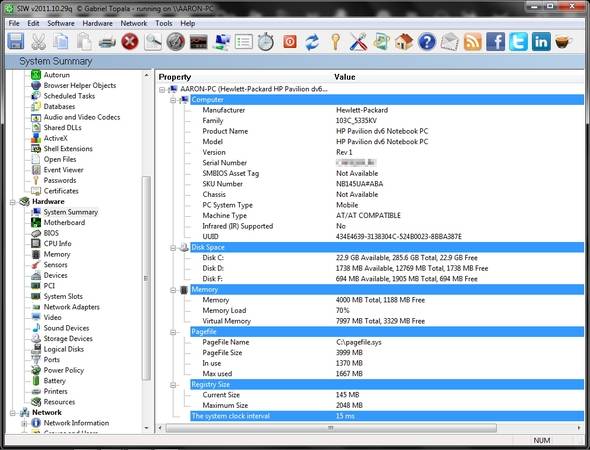Open the Network menu
The height and width of the screenshot is (450, 590).
(x=134, y=23)
